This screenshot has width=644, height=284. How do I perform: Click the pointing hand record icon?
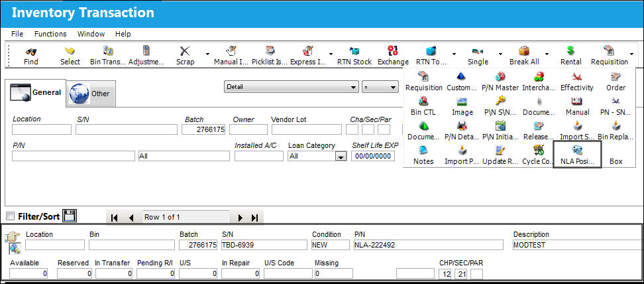click(13, 237)
